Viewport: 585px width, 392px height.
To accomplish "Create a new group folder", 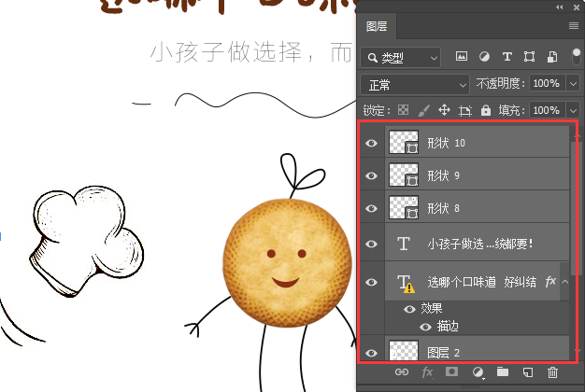I will click(503, 371).
